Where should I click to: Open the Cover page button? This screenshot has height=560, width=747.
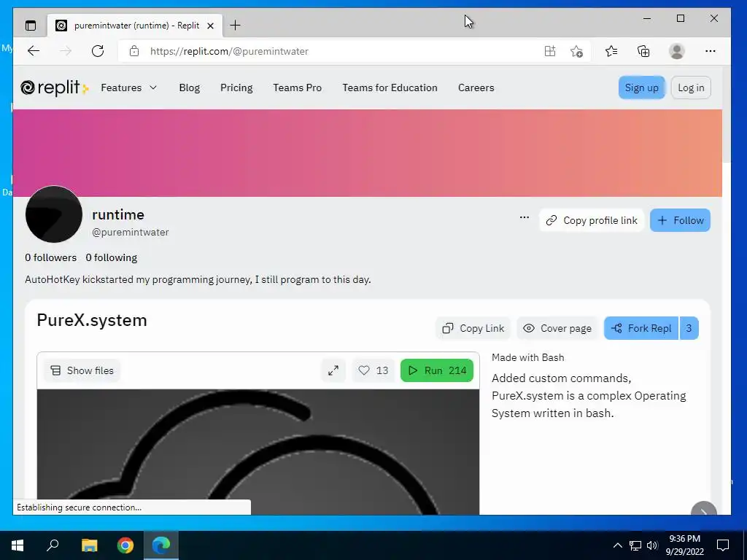557,328
